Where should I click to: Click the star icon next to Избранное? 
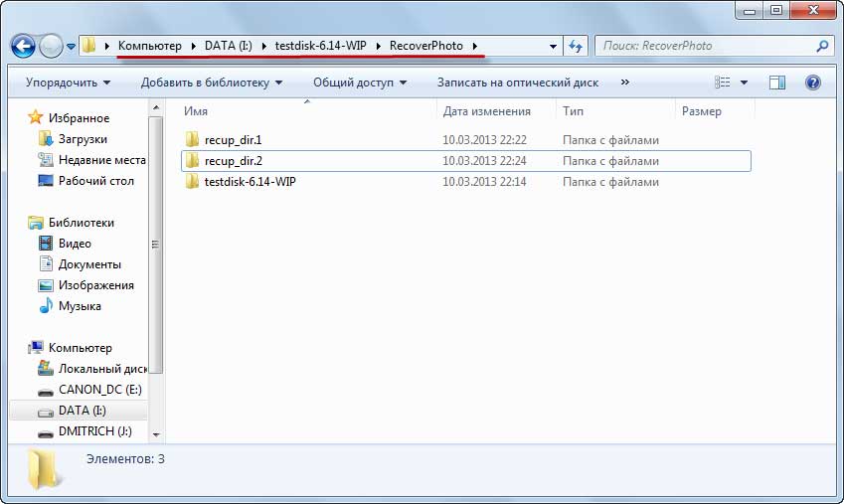coord(36,117)
